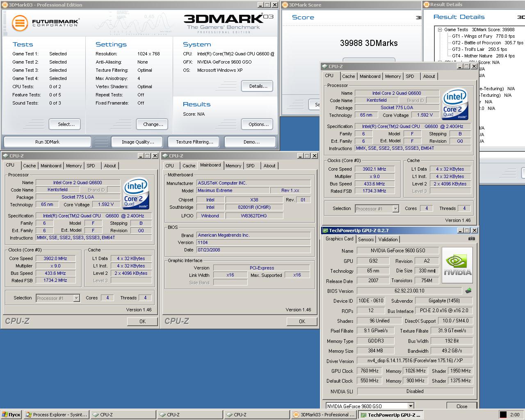Screen dimensions: 525x420
Task: Click Options... button under Results
Action: click(x=258, y=124)
